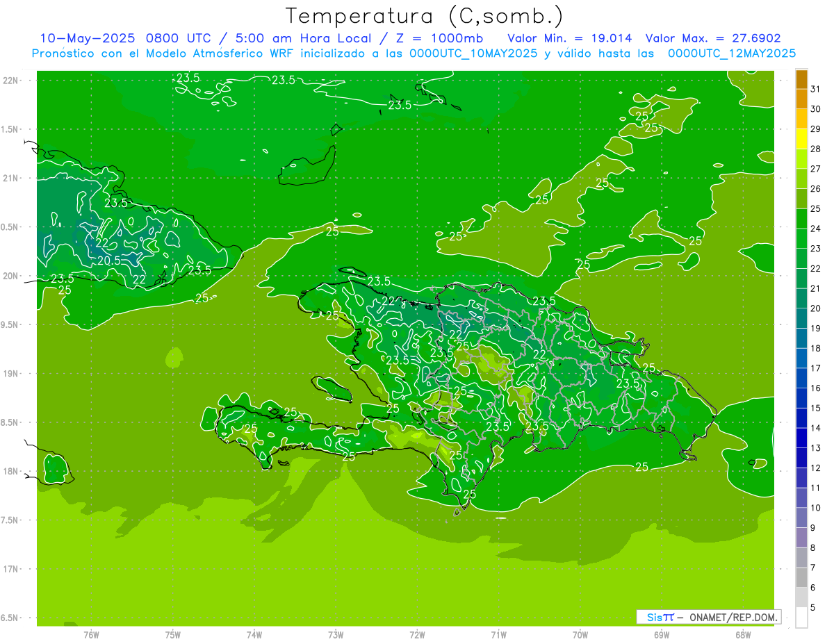Pick the deep blue 13–14 legend swatch
The width and height of the screenshot is (834, 644).
[x=801, y=438]
